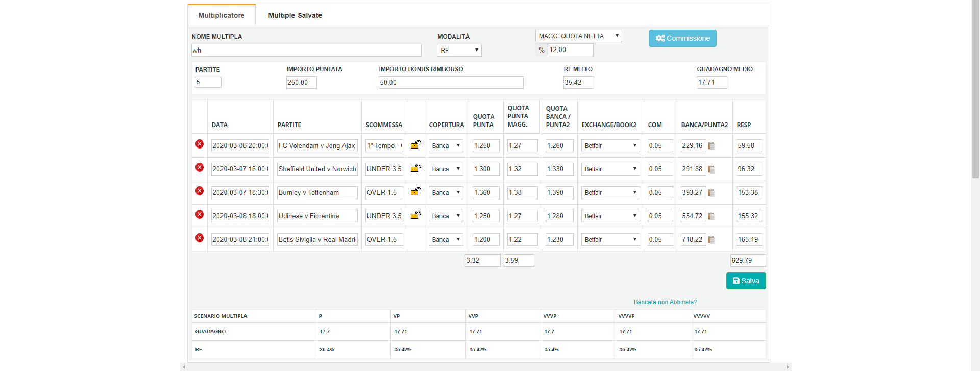Edit commission 0.05 for FC Volendam row
Screen dimensions: 980x371
(660, 145)
